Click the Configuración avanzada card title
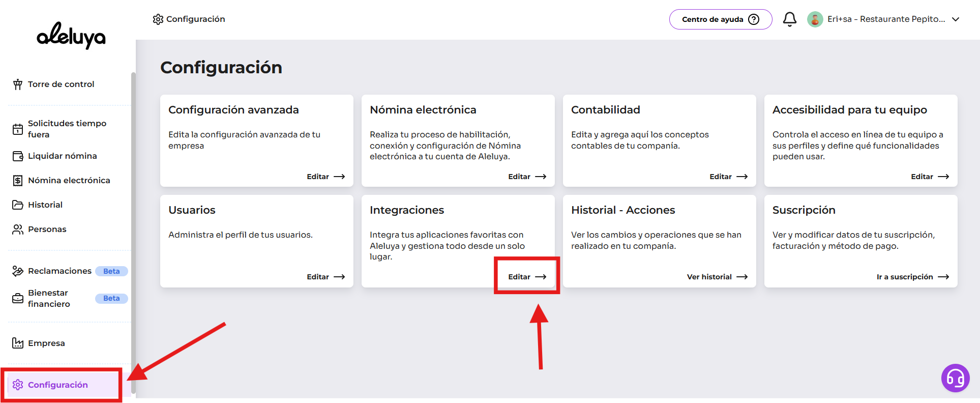This screenshot has height=403, width=980. click(233, 110)
